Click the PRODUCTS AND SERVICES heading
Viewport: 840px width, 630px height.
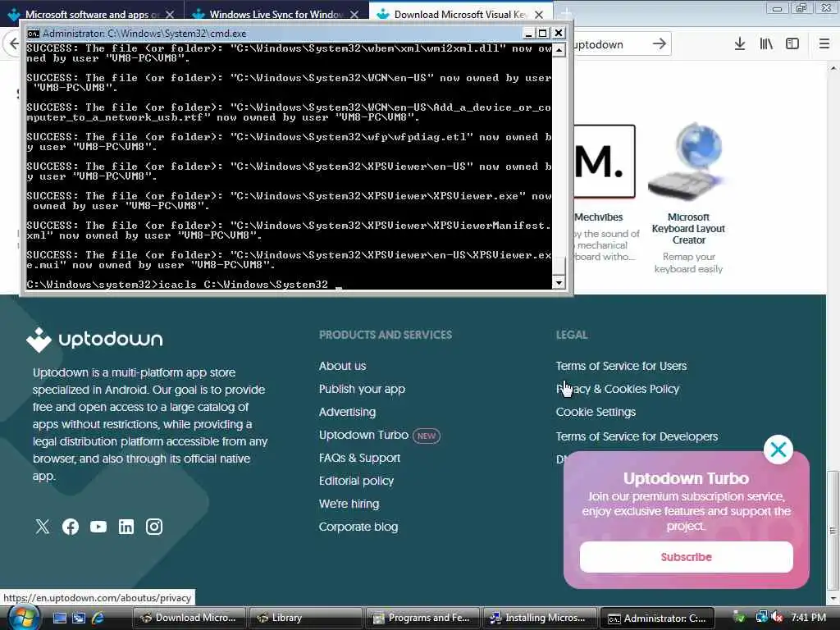pyautogui.click(x=386, y=335)
